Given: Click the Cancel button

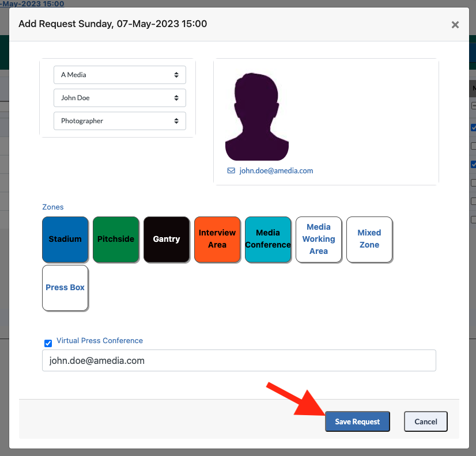Looking at the screenshot, I should [x=426, y=421].
